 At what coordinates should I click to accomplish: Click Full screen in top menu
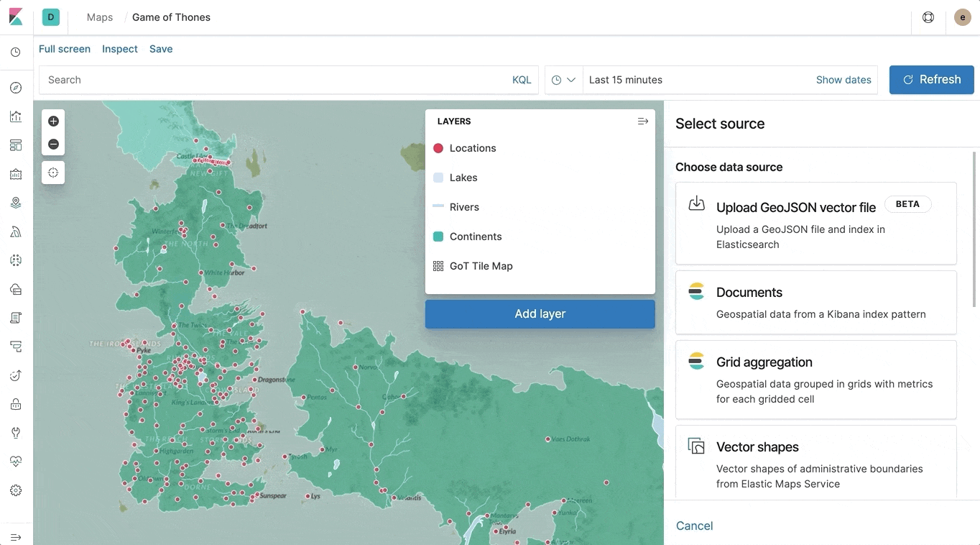click(65, 49)
